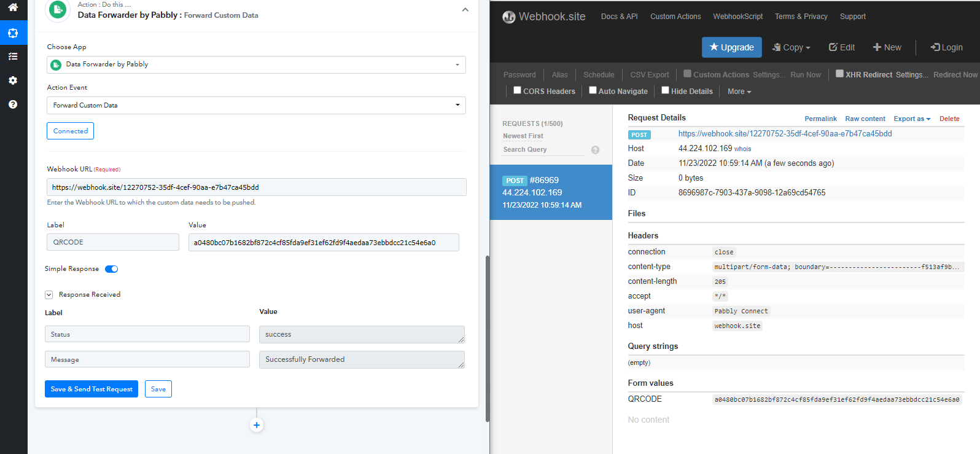
Task: Collapse the action step with the chevron
Action: [465, 10]
